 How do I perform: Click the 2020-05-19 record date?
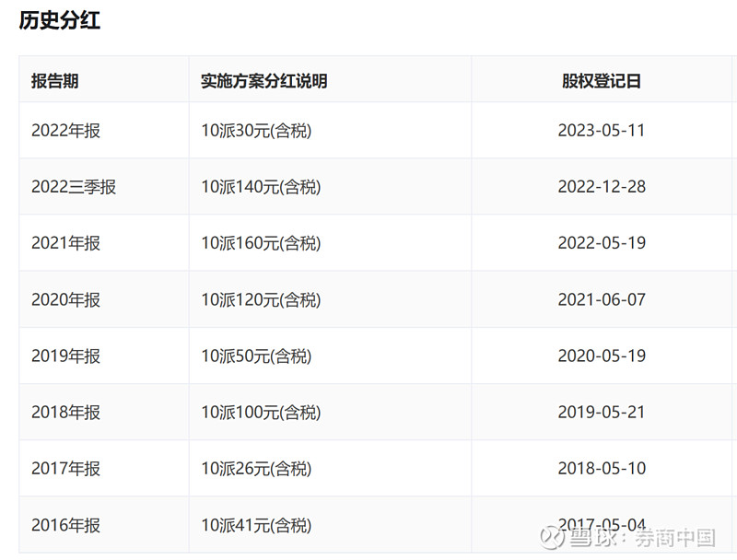point(601,356)
